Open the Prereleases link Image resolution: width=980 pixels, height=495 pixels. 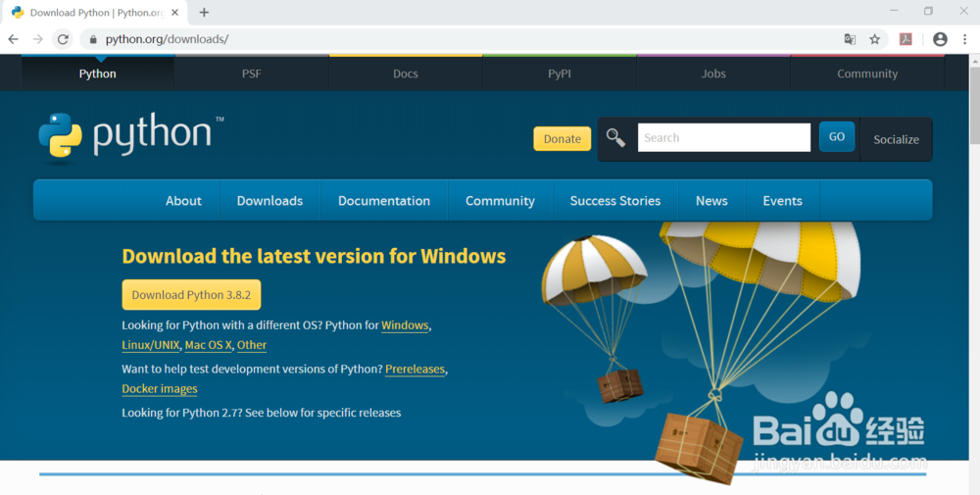[x=415, y=370]
